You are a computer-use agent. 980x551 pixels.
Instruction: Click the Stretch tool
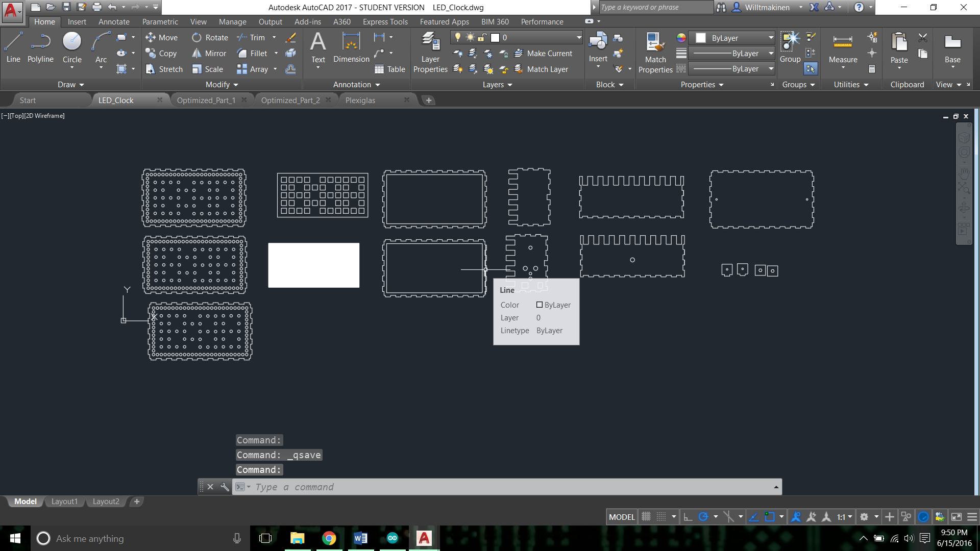[x=164, y=69]
